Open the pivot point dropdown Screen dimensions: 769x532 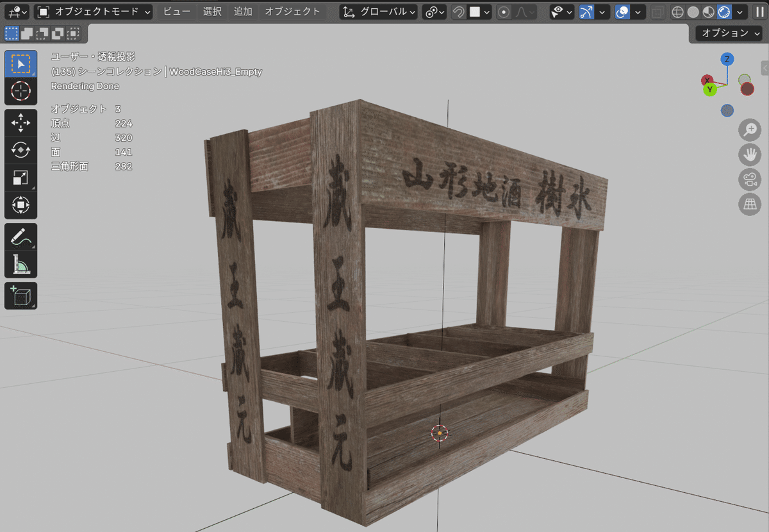pyautogui.click(x=435, y=12)
